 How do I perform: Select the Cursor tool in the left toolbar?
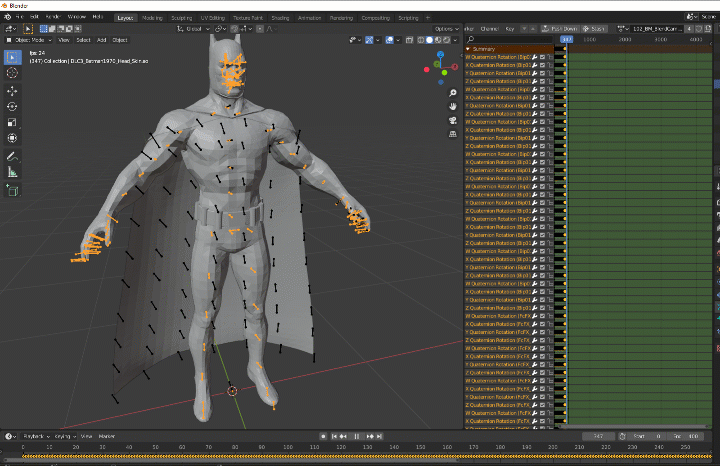pyautogui.click(x=13, y=73)
